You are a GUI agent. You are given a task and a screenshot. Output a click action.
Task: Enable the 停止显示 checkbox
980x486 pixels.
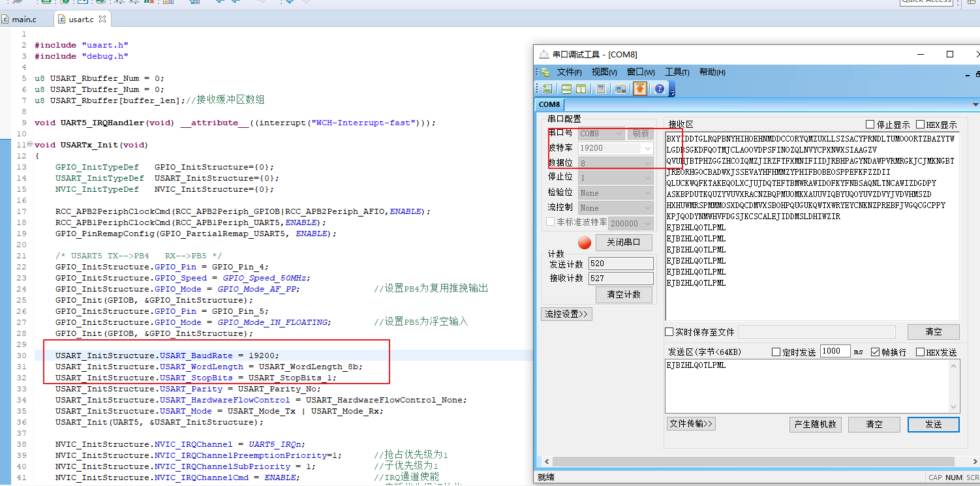pos(870,125)
